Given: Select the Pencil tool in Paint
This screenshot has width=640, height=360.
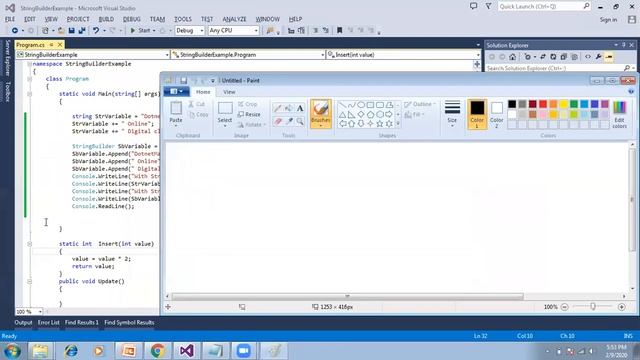Looking at the screenshot, I should (278, 108).
